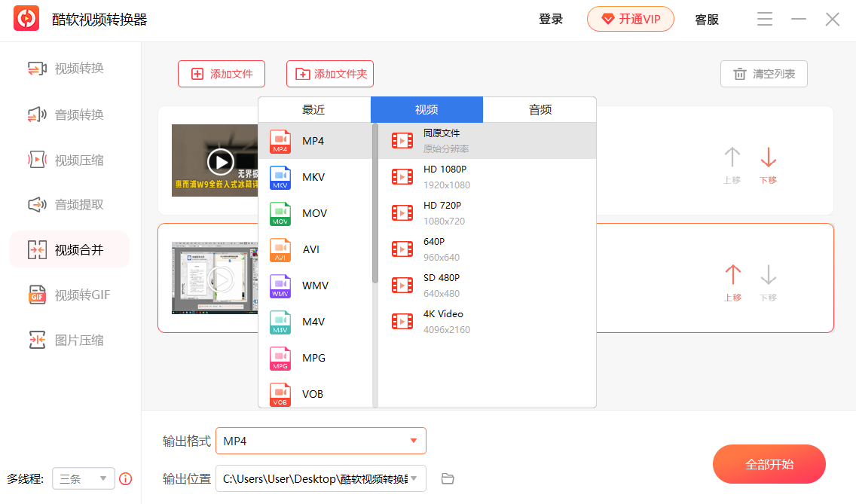Choose HD 1080P resolution preset

[x=445, y=176]
